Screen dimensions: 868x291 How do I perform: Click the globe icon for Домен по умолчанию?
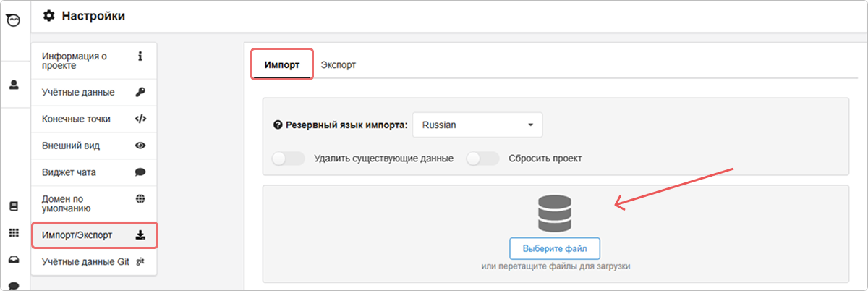tap(140, 198)
